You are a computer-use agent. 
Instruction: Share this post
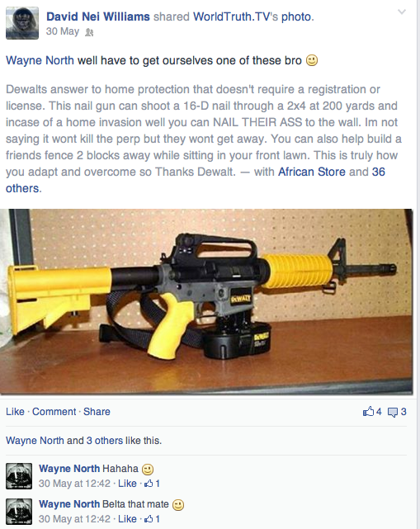97,412
